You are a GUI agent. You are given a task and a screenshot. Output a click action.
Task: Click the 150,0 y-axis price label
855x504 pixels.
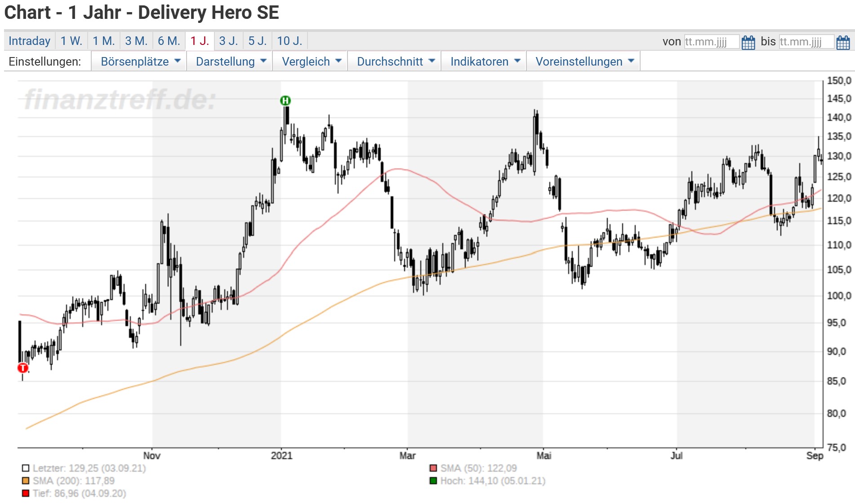click(839, 80)
